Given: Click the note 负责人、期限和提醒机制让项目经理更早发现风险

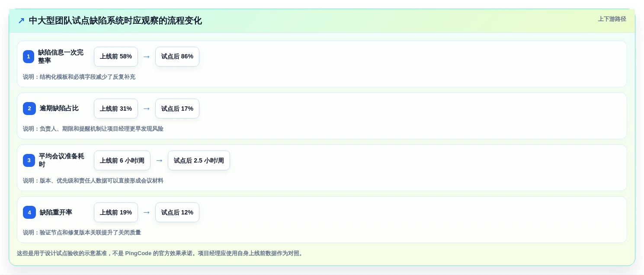Looking at the screenshot, I should click(x=93, y=129).
